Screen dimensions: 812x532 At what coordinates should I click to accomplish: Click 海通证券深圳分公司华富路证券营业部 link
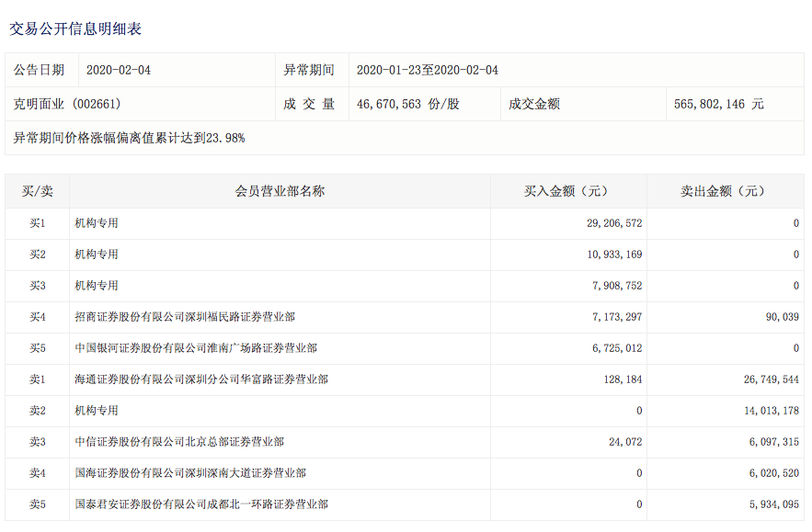(200, 379)
